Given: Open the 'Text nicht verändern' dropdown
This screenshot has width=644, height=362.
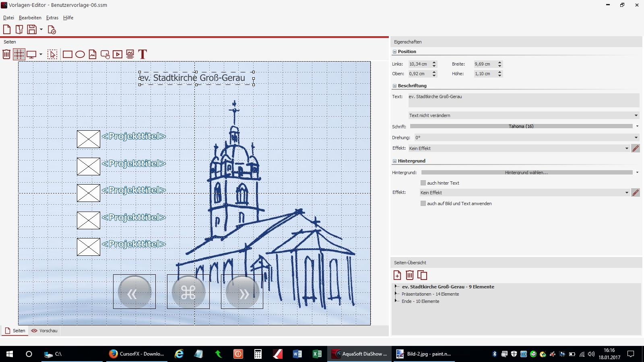Looking at the screenshot, I should coord(523,115).
